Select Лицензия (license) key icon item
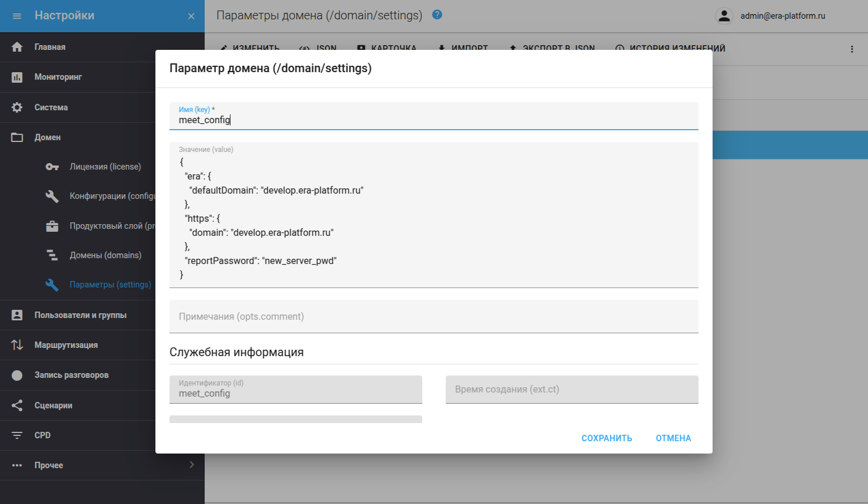This screenshot has width=868, height=504. click(52, 167)
